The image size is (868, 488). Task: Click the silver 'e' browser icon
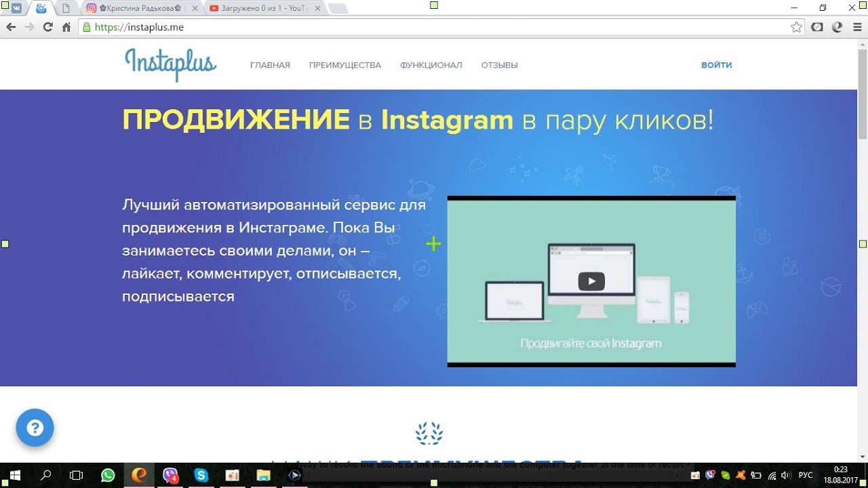pos(837,27)
